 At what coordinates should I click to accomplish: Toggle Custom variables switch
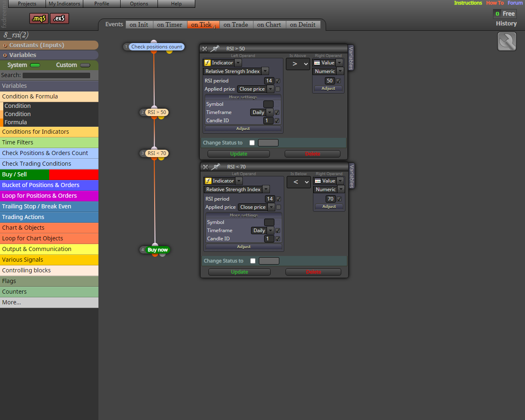tap(85, 65)
